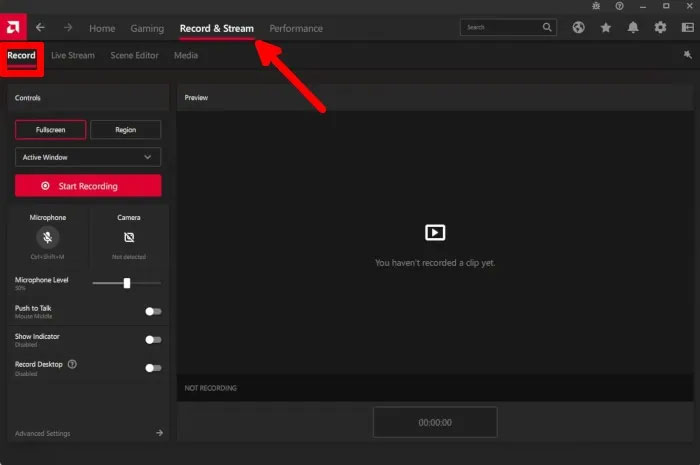Image resolution: width=700 pixels, height=465 pixels.
Task: Enable Record Desktop toggle
Action: point(153,368)
